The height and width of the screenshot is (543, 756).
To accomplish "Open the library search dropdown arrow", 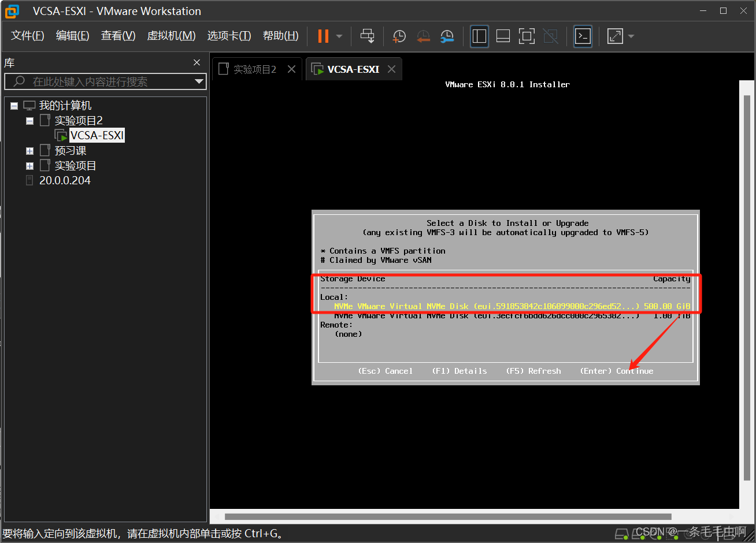I will [x=199, y=81].
